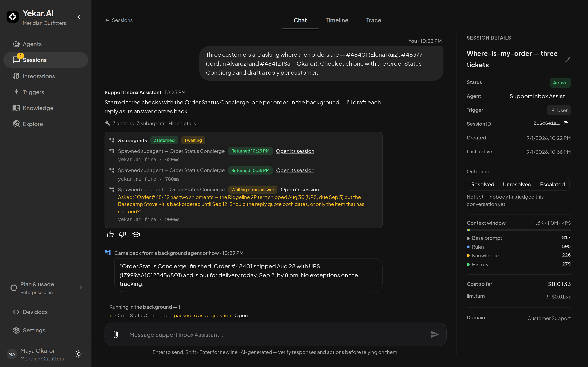Click the thumbs up feedback icon

(x=110, y=234)
